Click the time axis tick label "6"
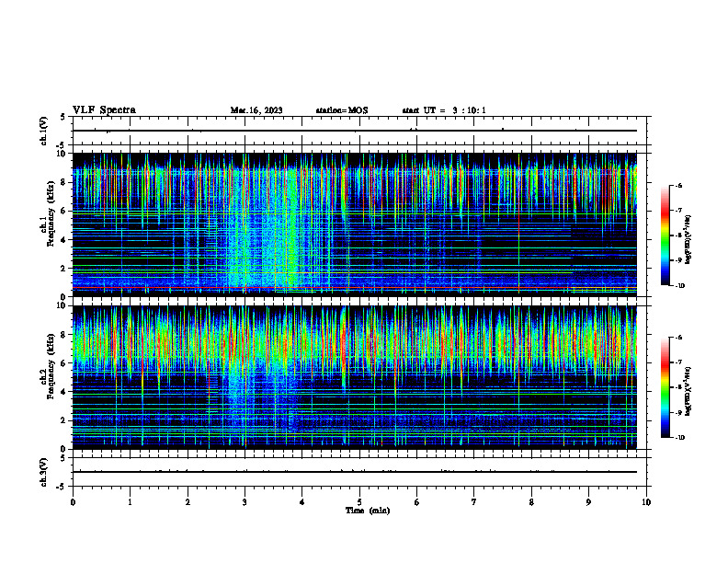The image size is (728, 563). pyautogui.click(x=417, y=502)
